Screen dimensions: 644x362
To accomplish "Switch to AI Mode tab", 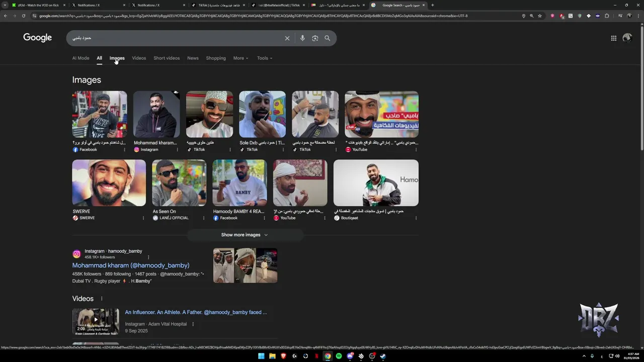I will pos(80,58).
